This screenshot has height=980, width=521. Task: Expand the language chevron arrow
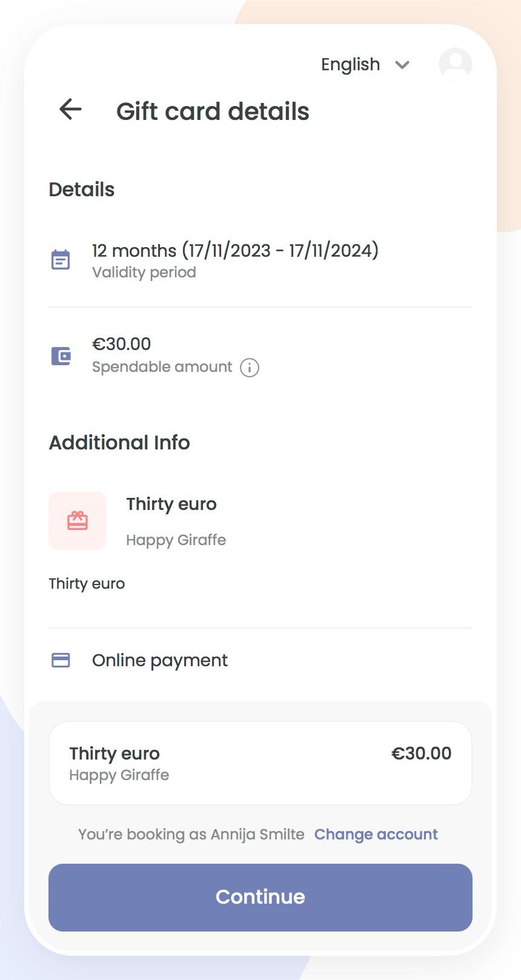click(x=402, y=65)
